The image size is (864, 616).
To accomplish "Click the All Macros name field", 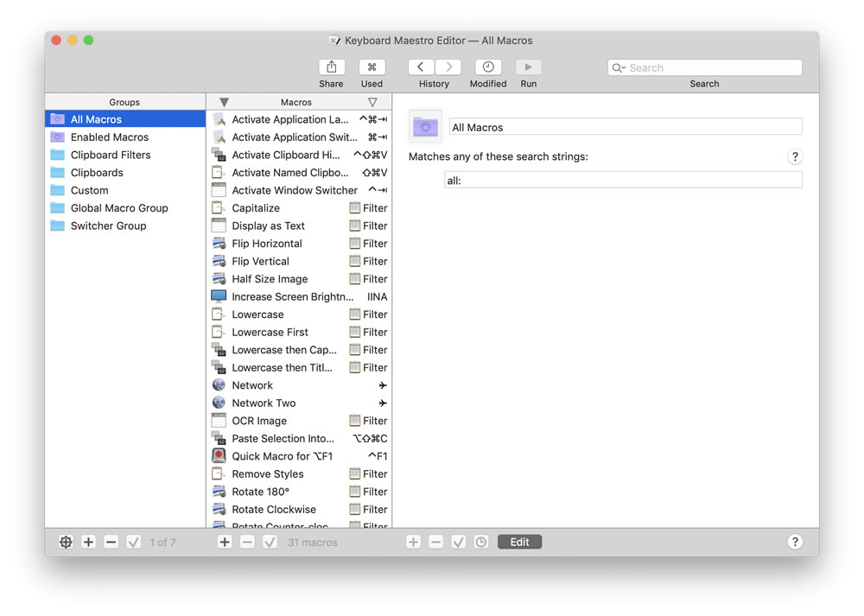I will pyautogui.click(x=626, y=127).
